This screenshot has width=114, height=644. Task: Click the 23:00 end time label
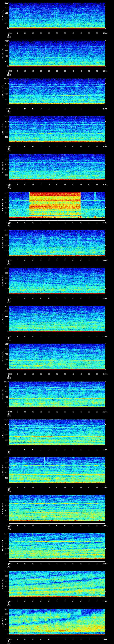(x=105, y=336)
